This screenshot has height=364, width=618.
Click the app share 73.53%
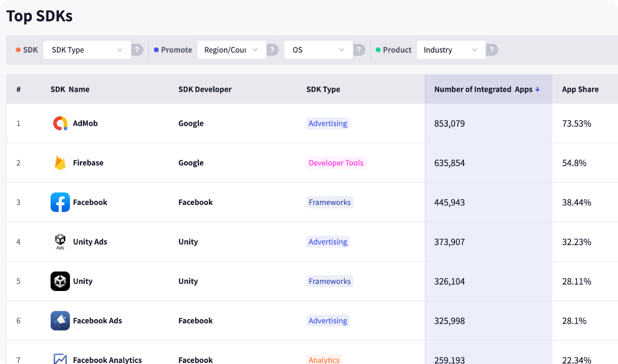[577, 123]
